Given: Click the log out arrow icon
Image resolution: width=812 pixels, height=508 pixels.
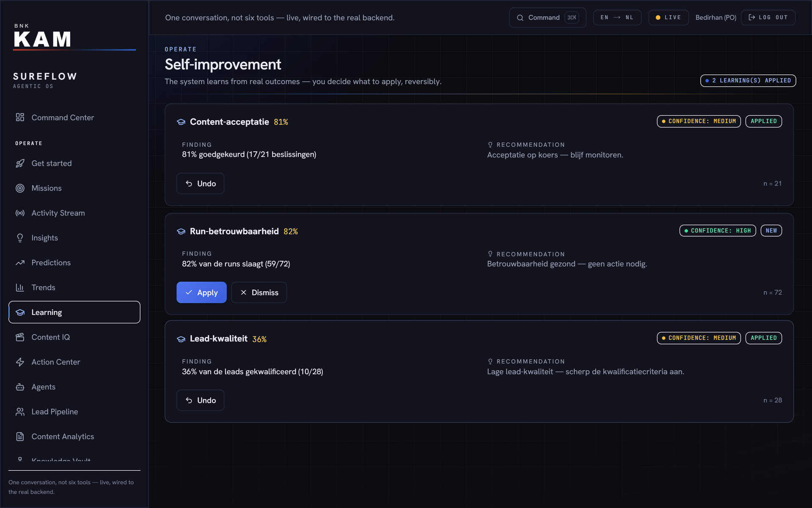Looking at the screenshot, I should tap(752, 17).
